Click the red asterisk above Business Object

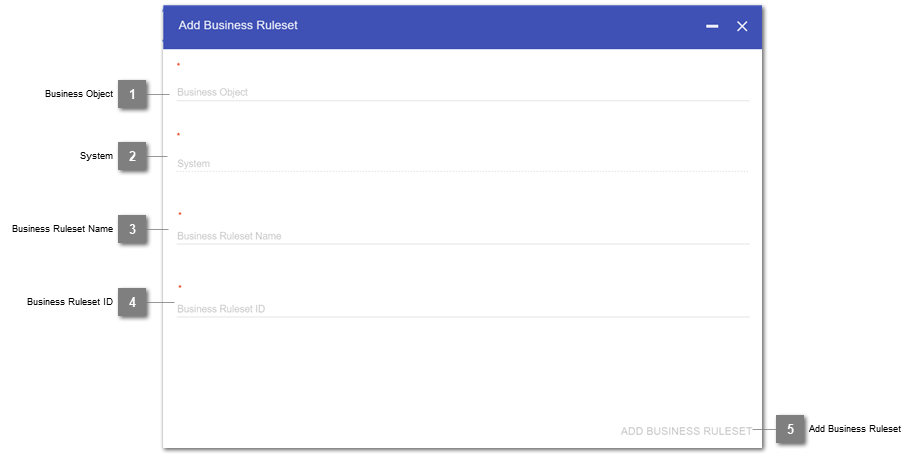[179, 65]
